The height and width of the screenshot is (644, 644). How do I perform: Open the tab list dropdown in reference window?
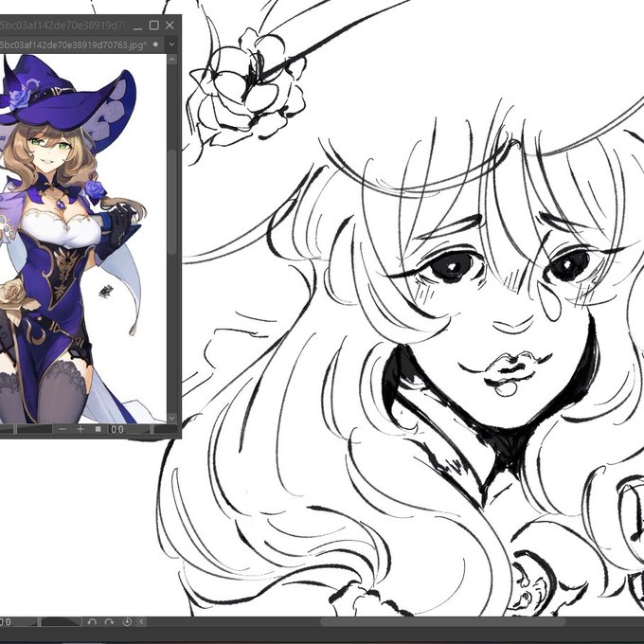pyautogui.click(x=171, y=45)
